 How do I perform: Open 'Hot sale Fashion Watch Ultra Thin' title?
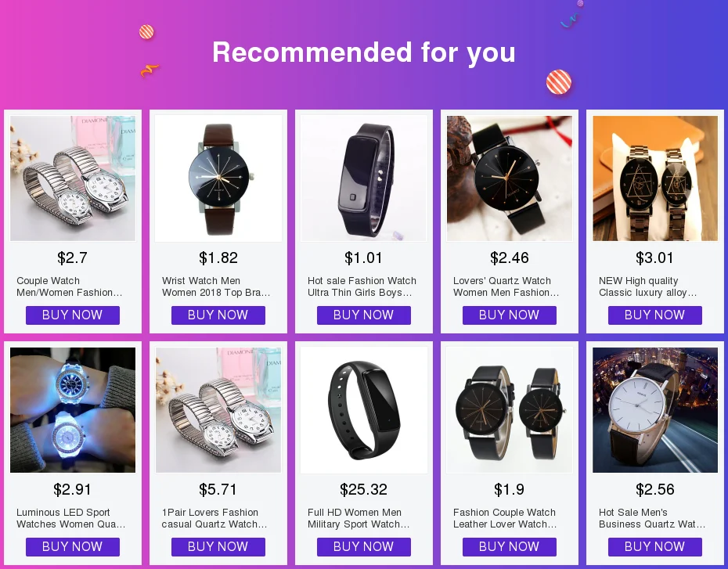click(x=362, y=286)
